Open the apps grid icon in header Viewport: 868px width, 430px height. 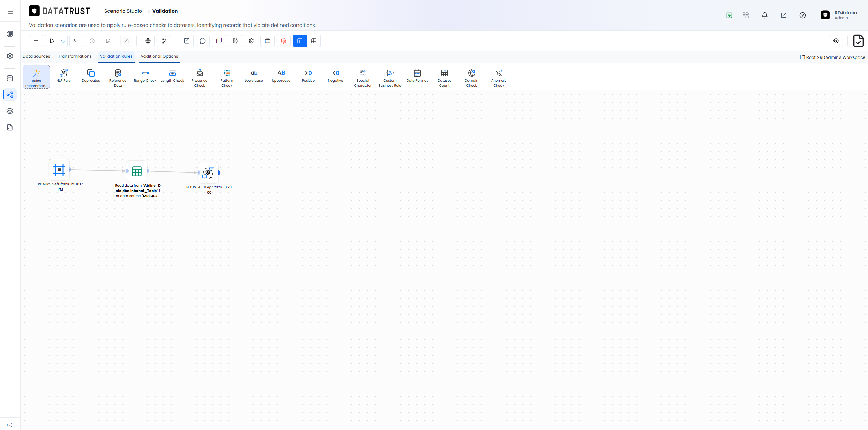click(746, 15)
